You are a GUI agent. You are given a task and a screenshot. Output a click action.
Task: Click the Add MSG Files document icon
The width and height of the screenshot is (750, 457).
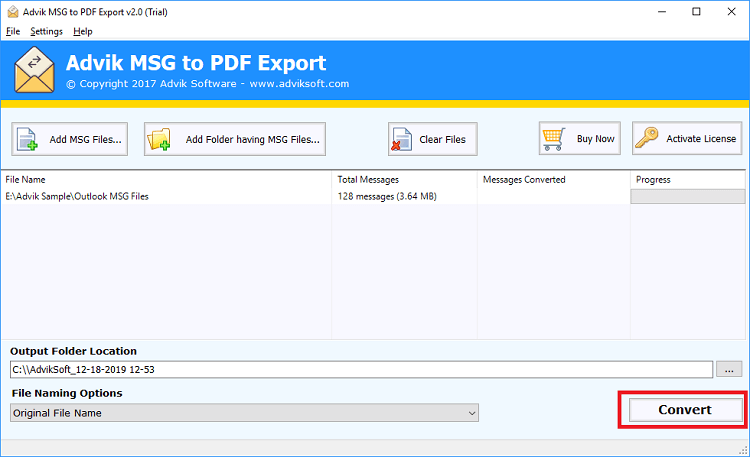(27, 139)
